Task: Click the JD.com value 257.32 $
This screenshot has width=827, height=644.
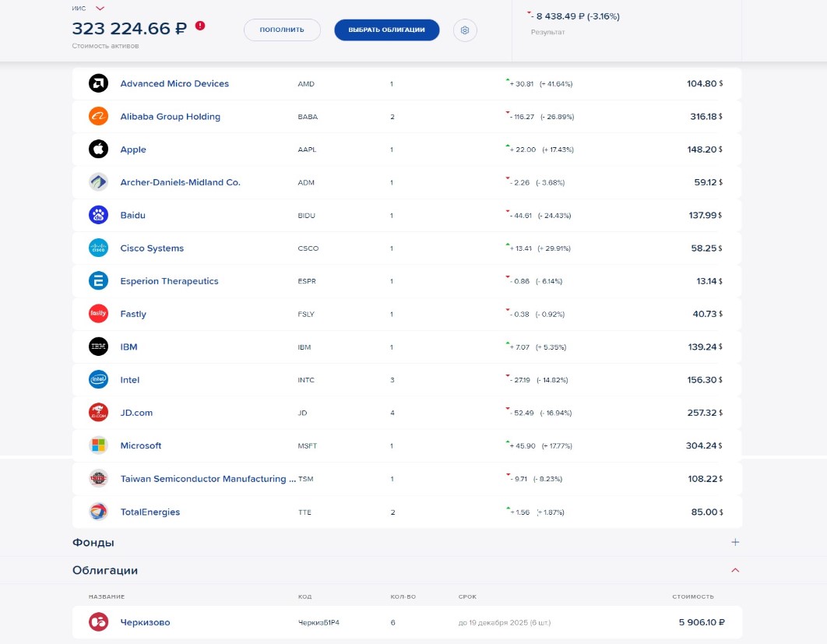Action: coord(705,413)
